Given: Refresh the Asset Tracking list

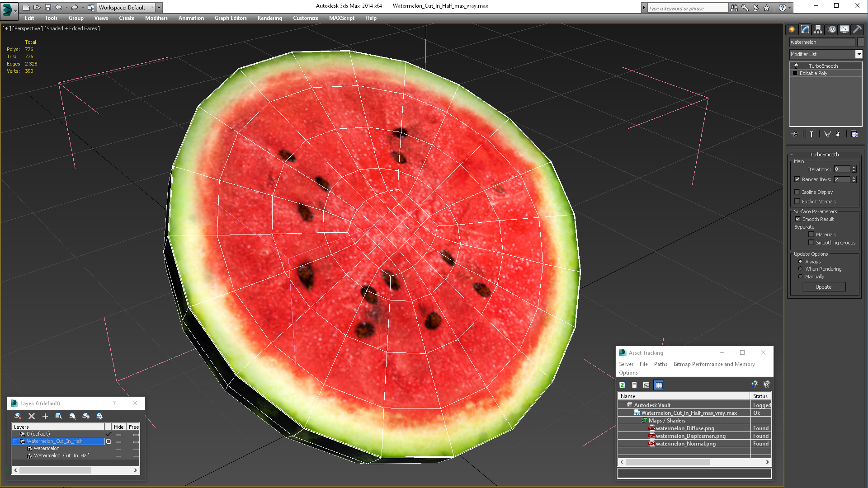Looking at the screenshot, I should 623,385.
